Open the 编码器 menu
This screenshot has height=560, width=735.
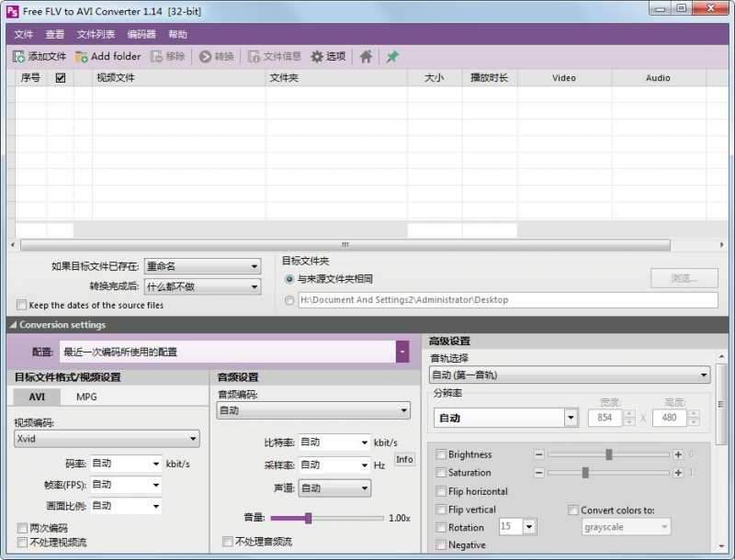coord(140,34)
